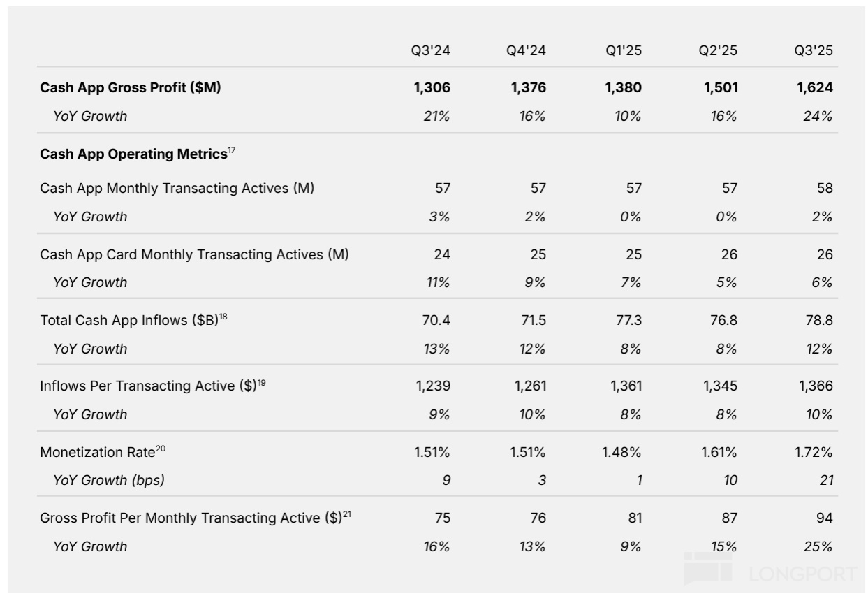Select the 78.8 total inflows value
This screenshot has width=868, height=596.
(x=819, y=320)
